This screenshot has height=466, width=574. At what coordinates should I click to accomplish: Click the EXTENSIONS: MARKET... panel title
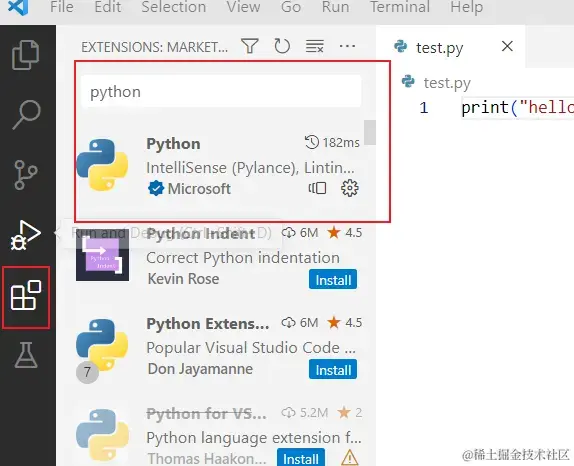(154, 47)
